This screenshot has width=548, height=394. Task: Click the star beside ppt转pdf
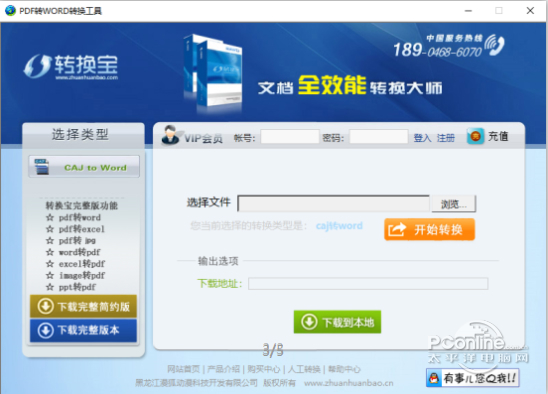tap(50, 287)
